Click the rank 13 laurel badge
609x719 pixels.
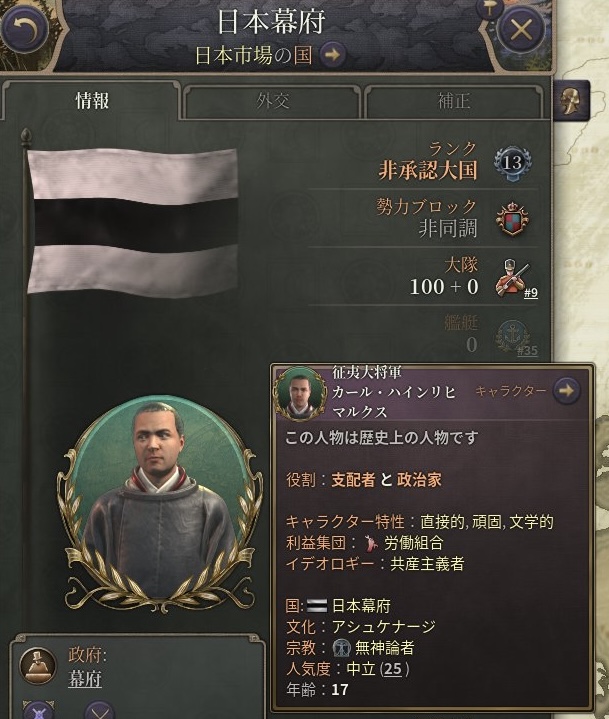tap(512, 162)
